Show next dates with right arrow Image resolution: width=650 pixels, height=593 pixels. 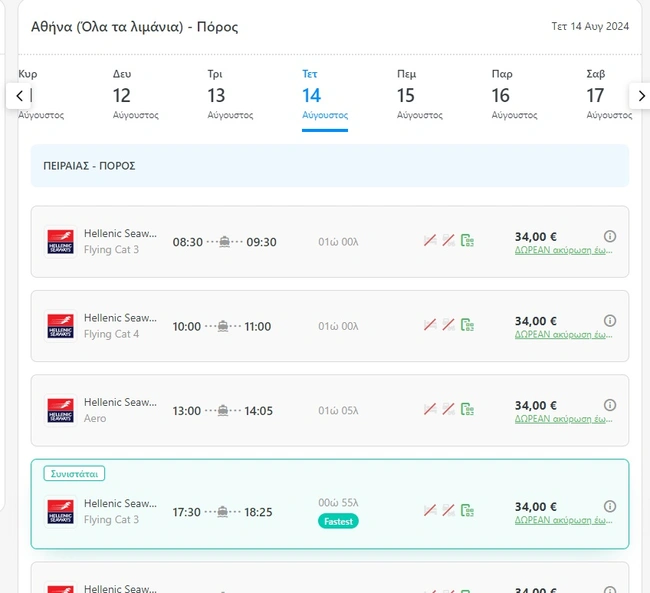(x=641, y=96)
